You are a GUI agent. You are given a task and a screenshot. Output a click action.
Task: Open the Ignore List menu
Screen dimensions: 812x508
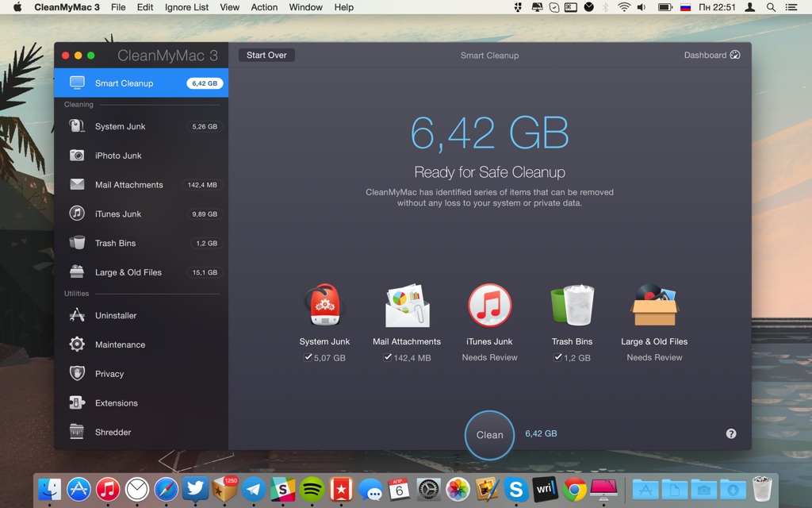[186, 7]
